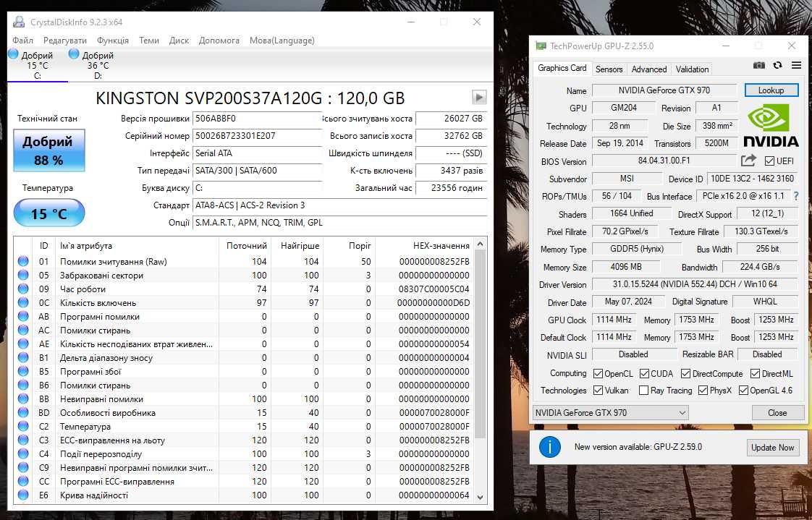The height and width of the screenshot is (520, 812).
Task: Open the Файл menu
Action: (22, 41)
